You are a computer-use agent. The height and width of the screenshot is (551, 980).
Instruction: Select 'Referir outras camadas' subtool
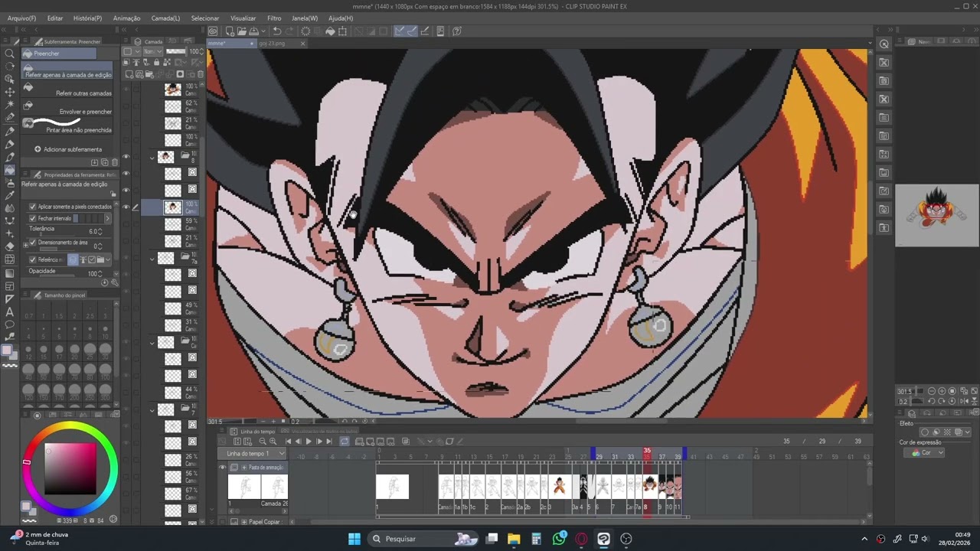(67, 90)
